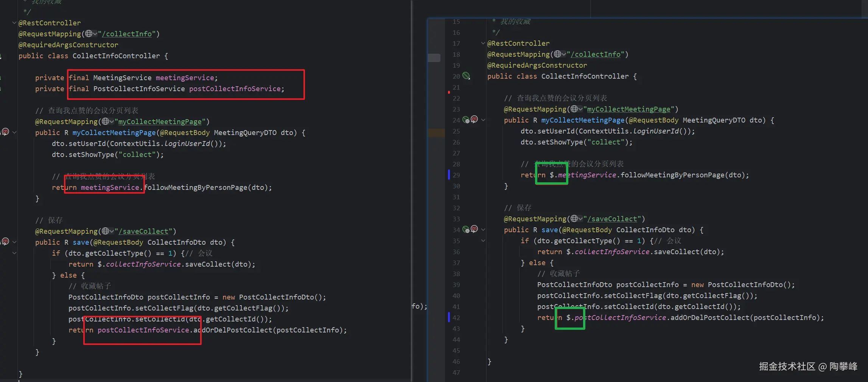Click "CollectInfoController" class name on line 20

(x=585, y=76)
